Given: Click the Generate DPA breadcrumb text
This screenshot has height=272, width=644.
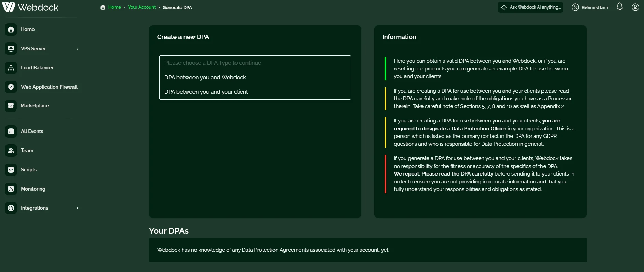Looking at the screenshot, I should click(x=177, y=7).
